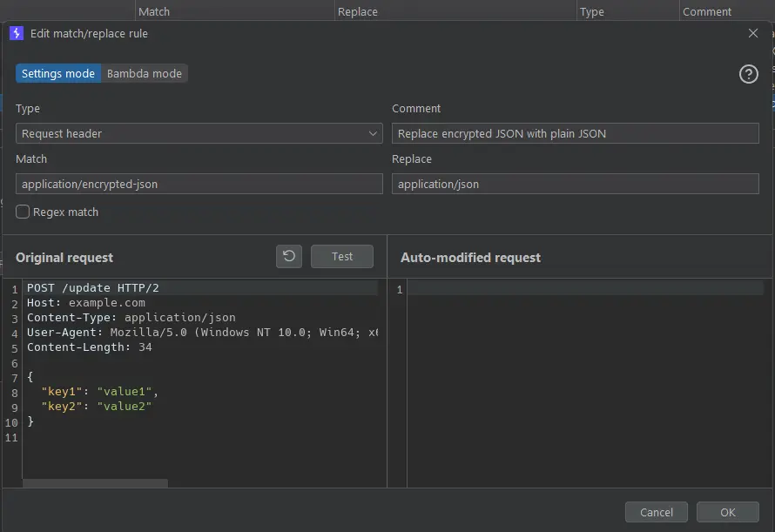
Task: Click the 'Content-Type: application/json' line
Action: point(131,318)
